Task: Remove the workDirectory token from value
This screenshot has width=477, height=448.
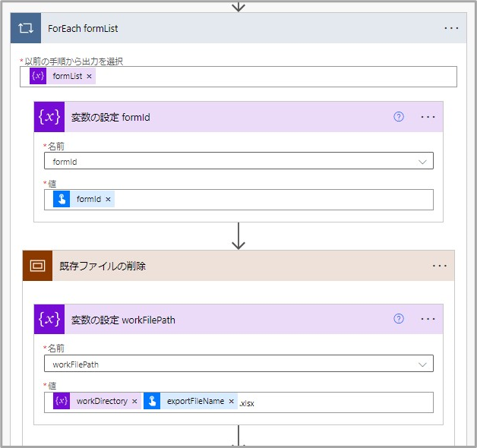Action: pyautogui.click(x=134, y=402)
